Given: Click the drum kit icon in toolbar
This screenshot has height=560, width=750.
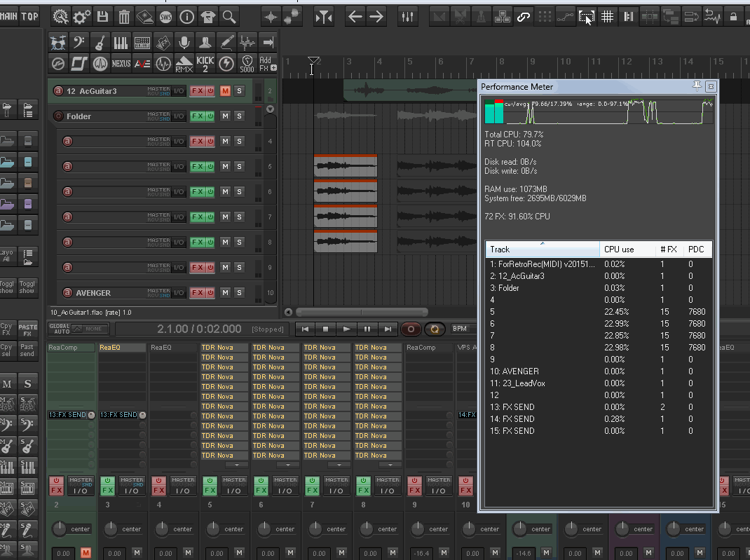Looking at the screenshot, I should pyautogui.click(x=59, y=43).
